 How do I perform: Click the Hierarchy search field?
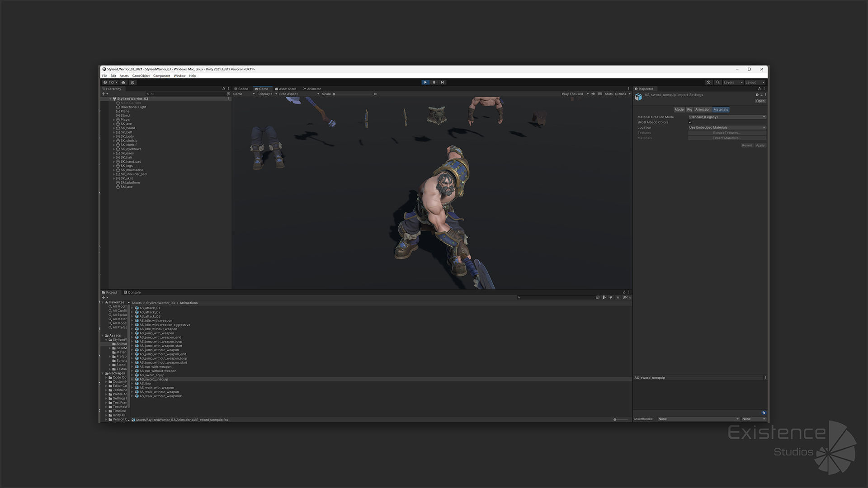pos(185,94)
